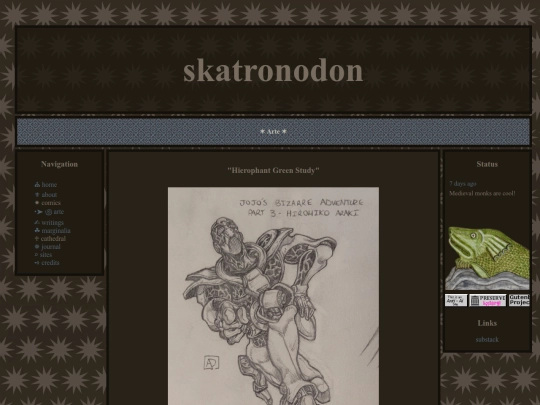Click the skatronodon site title
Viewport: 540px width, 405px height.
(273, 70)
